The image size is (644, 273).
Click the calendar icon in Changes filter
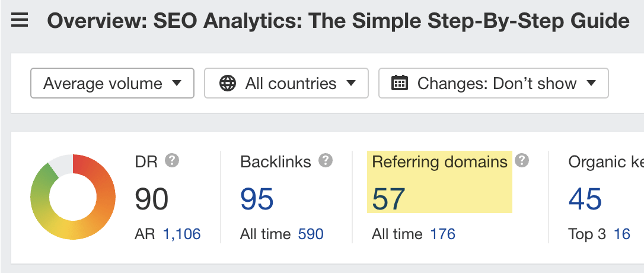(x=400, y=83)
